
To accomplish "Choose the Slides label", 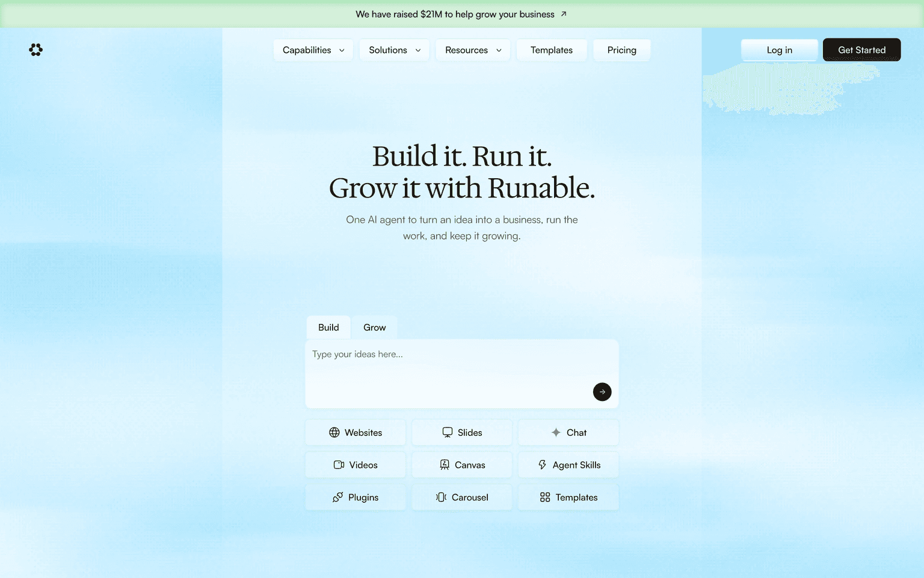I will 470,432.
